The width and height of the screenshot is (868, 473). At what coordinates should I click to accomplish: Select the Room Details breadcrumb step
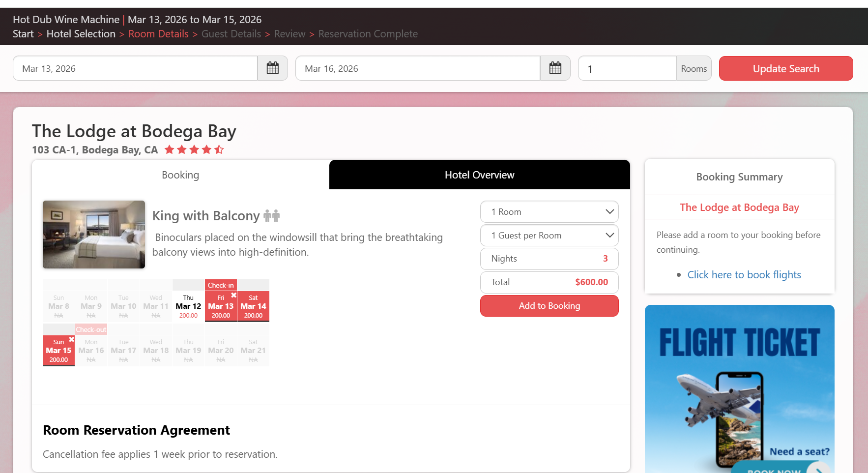(x=158, y=34)
